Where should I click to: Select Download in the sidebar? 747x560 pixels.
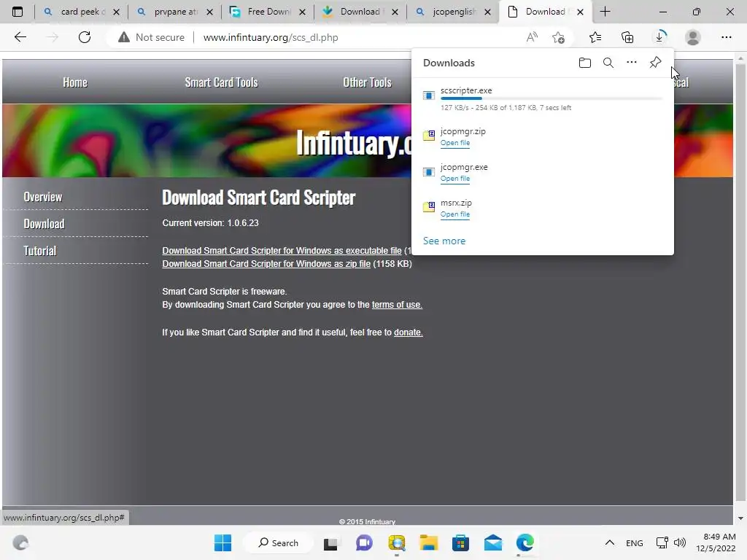click(44, 224)
